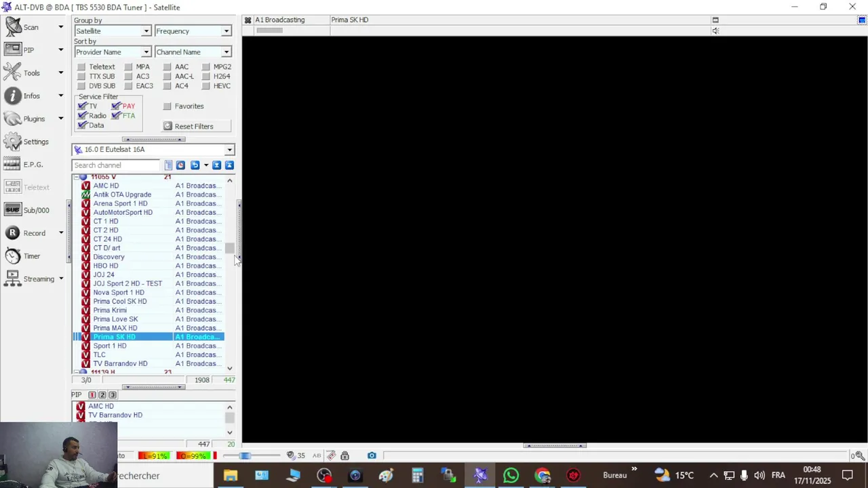Select the CT 24 HD channel
Image resolution: width=868 pixels, height=488 pixels.
coord(107,239)
